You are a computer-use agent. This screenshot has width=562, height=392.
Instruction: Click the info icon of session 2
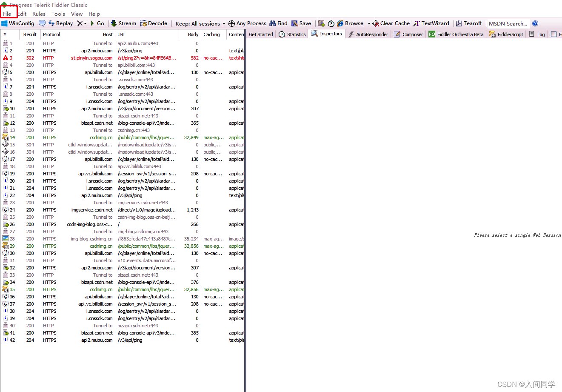coord(6,50)
